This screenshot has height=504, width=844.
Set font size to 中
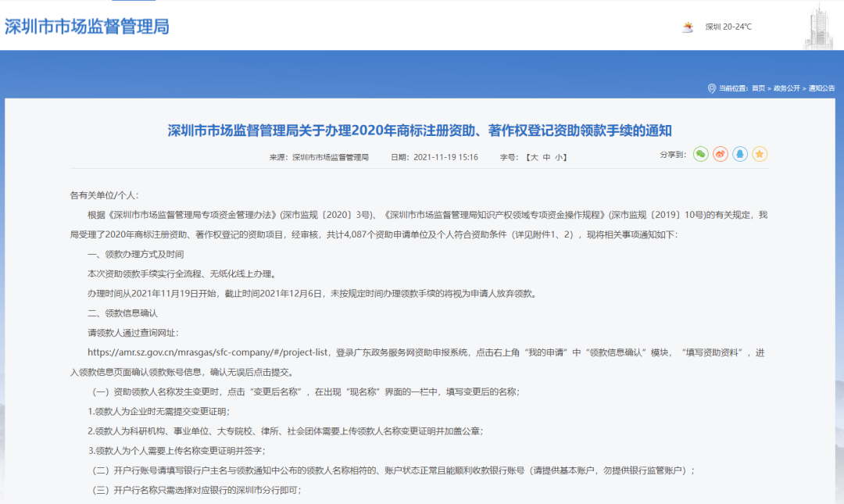pyautogui.click(x=546, y=157)
